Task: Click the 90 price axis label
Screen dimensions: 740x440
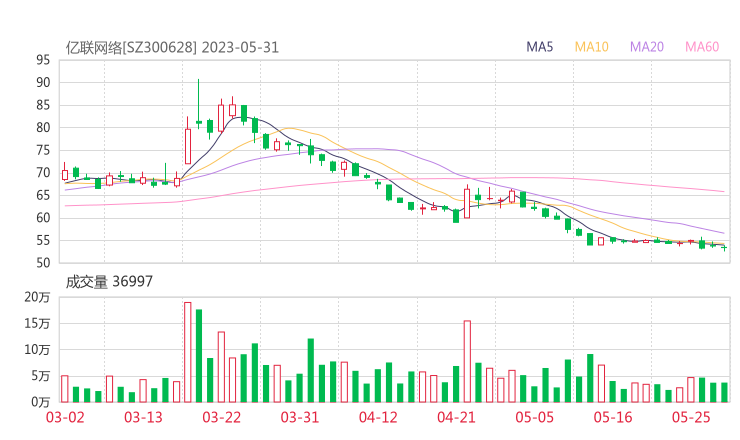Action: pos(43,83)
